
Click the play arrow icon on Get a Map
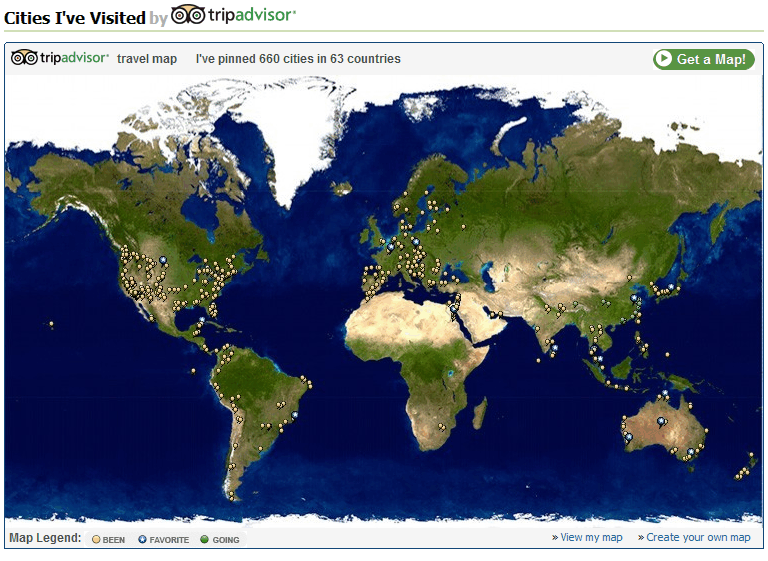(664, 59)
